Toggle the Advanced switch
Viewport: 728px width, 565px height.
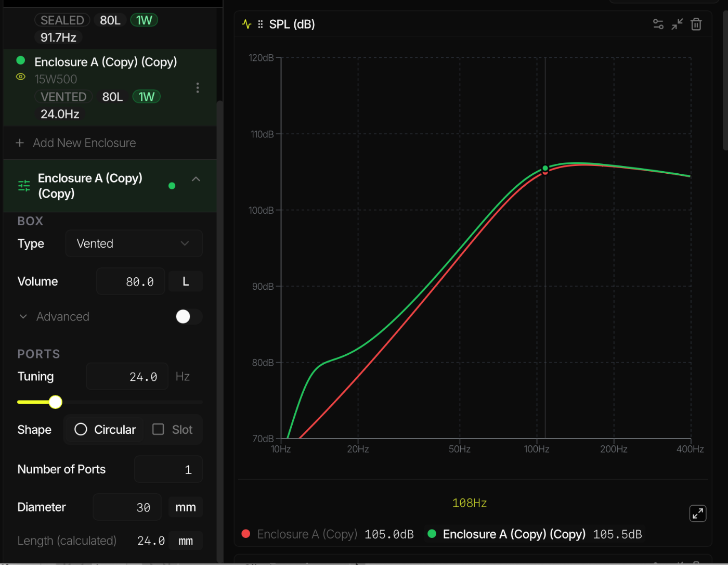point(188,317)
